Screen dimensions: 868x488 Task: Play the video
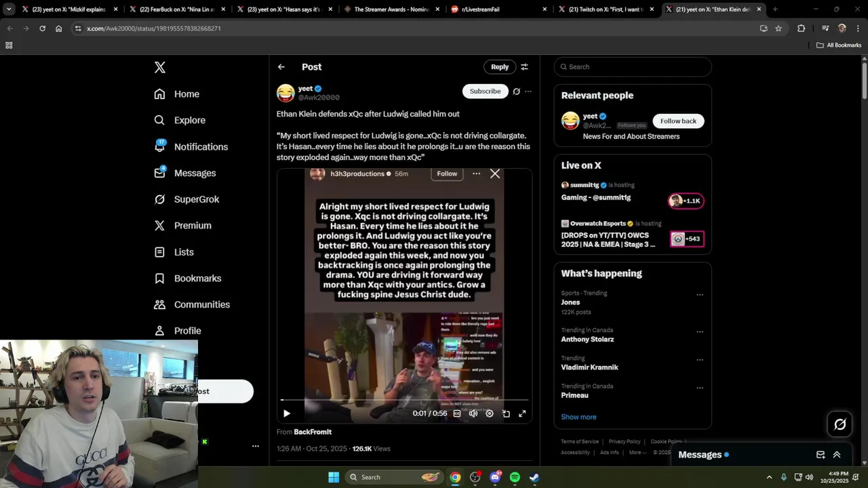coord(287,413)
